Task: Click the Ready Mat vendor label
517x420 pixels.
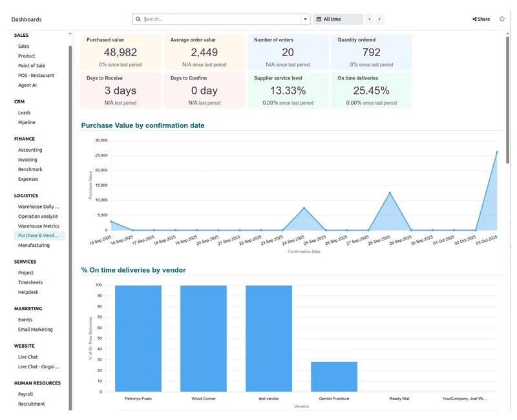Action: [399, 399]
